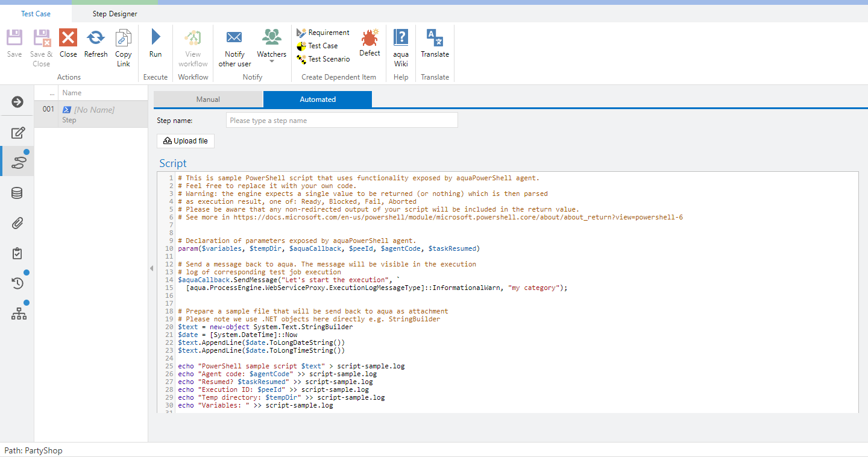Open attachments paperclip in sidebar
This screenshot has width=868, height=457.
click(17, 223)
